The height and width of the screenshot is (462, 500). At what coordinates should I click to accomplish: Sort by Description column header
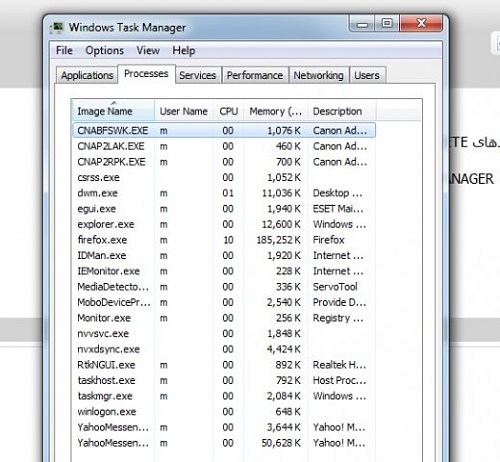342,111
